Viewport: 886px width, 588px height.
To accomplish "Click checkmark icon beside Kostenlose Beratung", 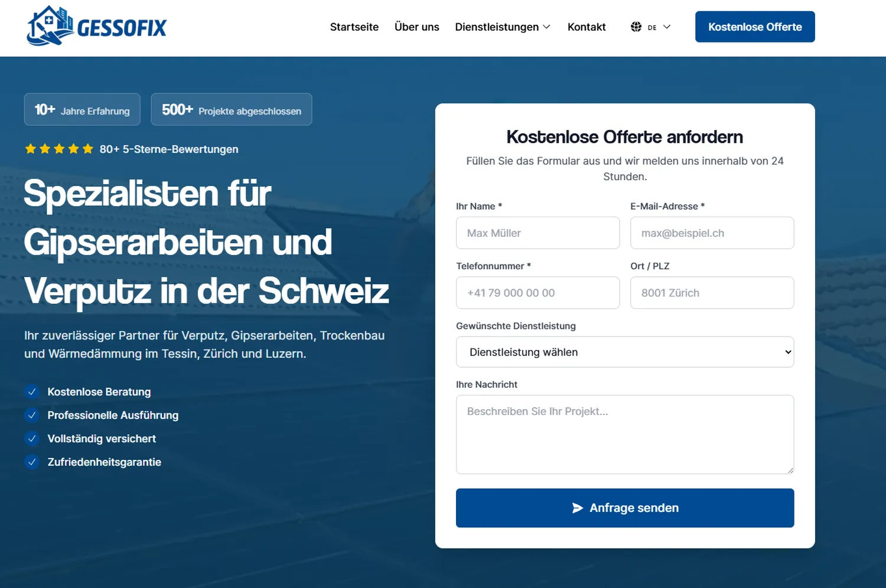I will pos(32,391).
